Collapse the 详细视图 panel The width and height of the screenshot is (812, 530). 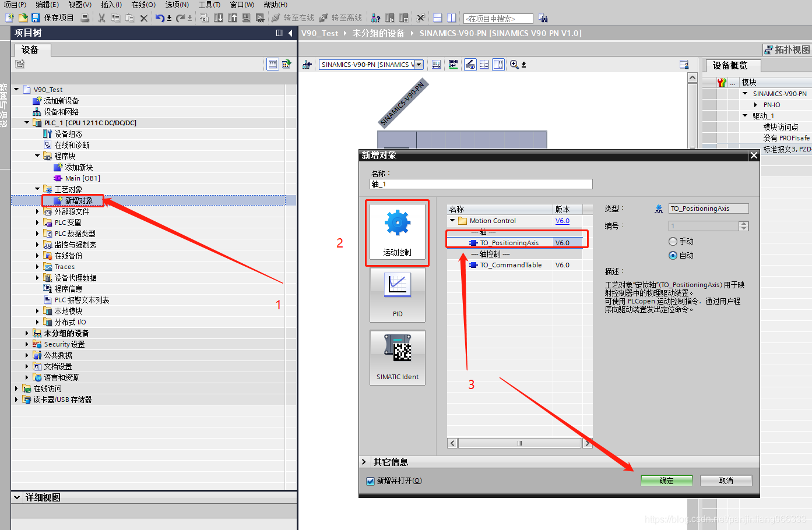(x=17, y=497)
